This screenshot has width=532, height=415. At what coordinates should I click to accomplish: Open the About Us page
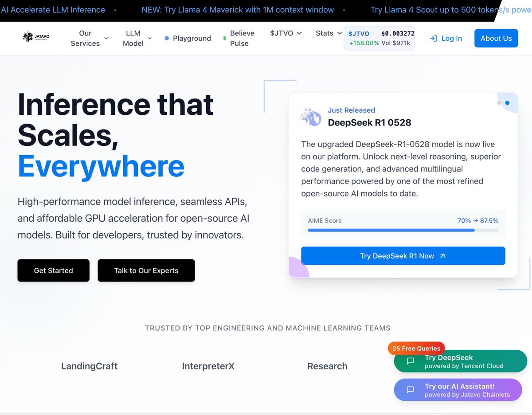[496, 38]
